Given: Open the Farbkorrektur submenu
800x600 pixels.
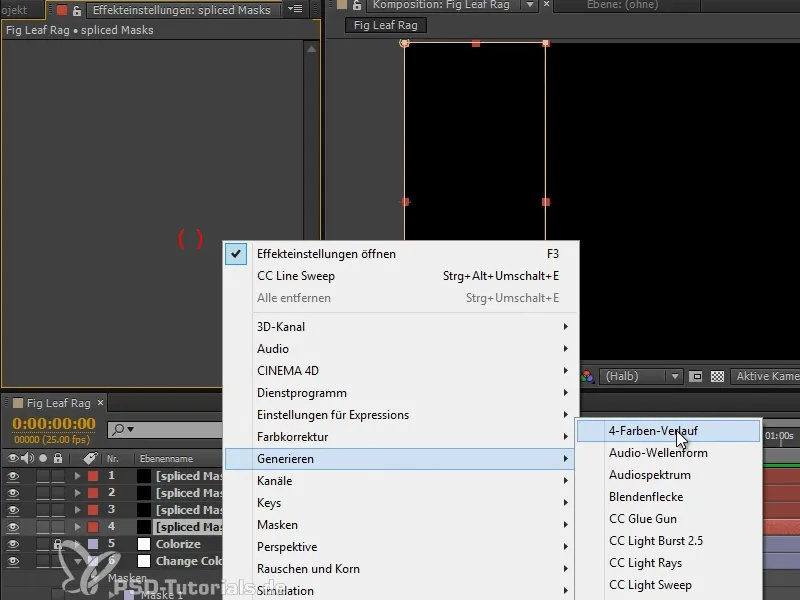Looking at the screenshot, I should 402,437.
